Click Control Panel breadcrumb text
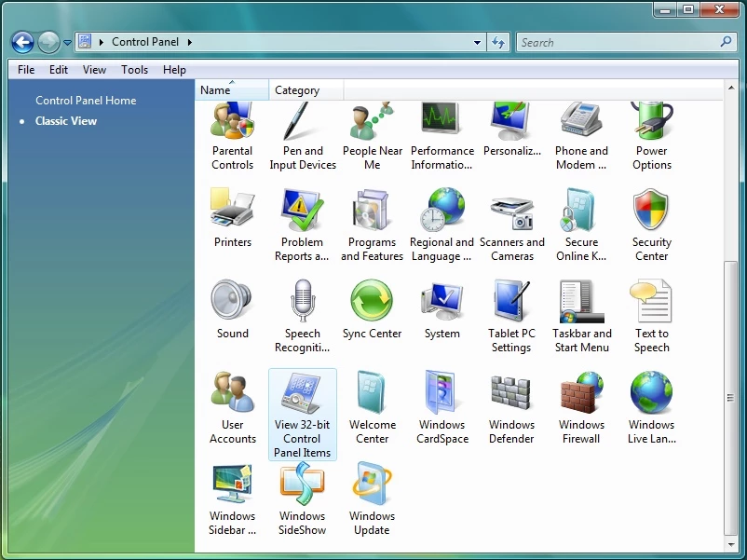747x560 pixels. click(145, 42)
